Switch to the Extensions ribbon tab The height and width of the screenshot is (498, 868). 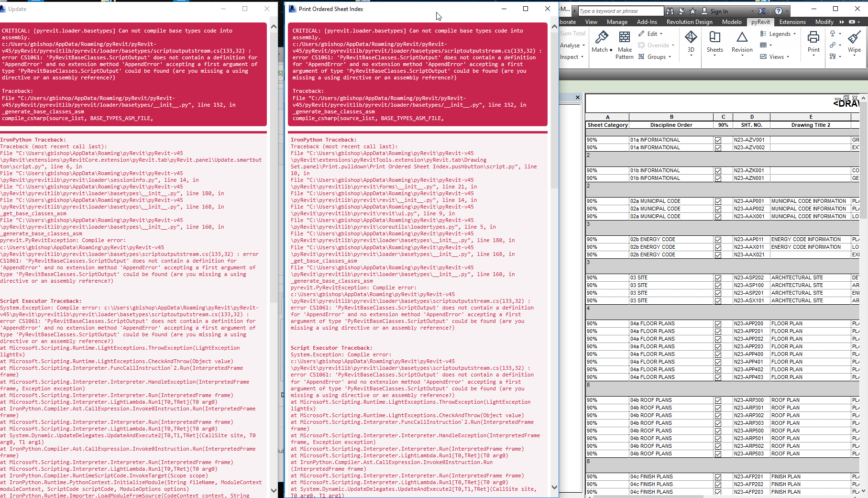pyautogui.click(x=792, y=22)
